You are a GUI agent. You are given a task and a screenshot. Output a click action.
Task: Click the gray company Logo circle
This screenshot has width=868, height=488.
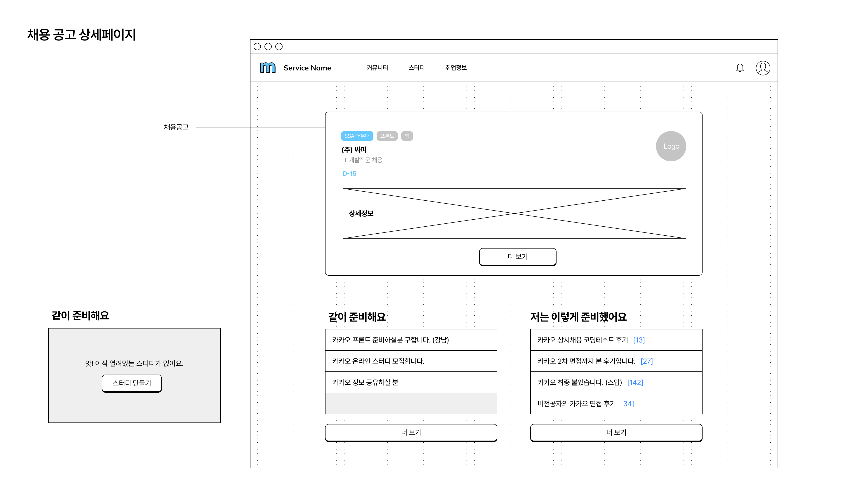point(670,146)
